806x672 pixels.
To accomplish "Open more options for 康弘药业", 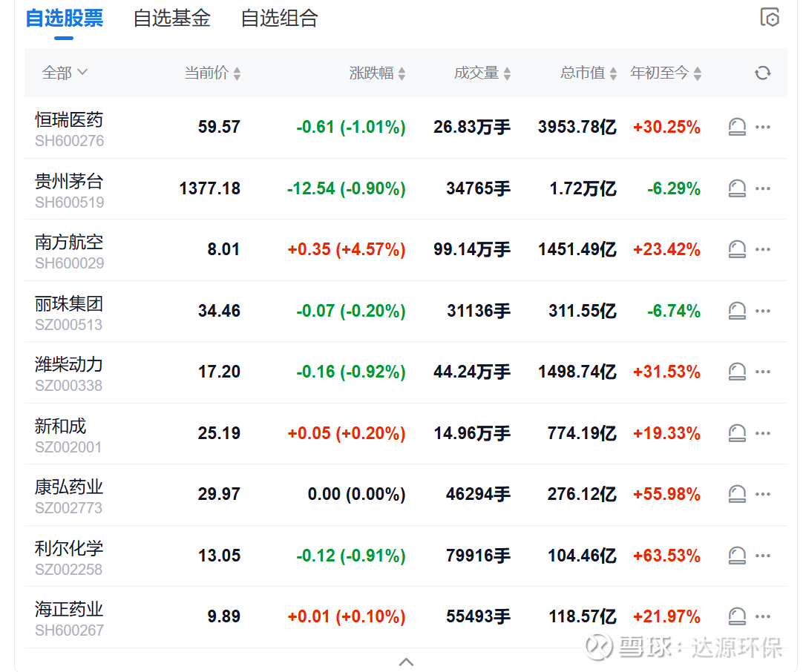I will (x=763, y=494).
